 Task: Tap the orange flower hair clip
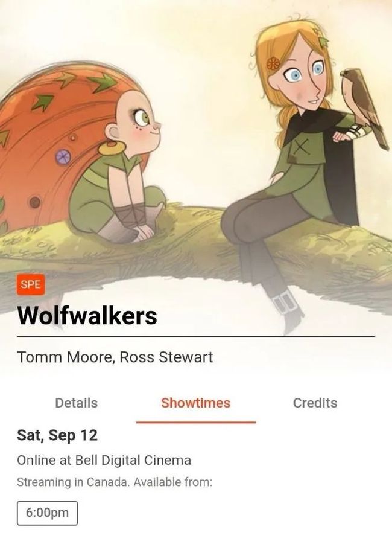[273, 63]
